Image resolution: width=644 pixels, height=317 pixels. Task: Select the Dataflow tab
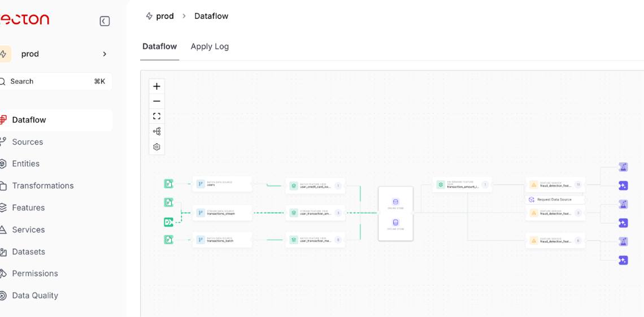(159, 46)
